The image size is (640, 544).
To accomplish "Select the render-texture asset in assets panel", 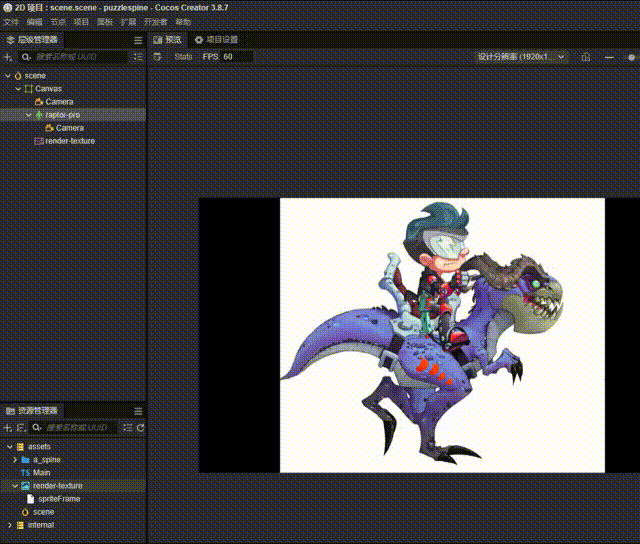I will pos(73,486).
